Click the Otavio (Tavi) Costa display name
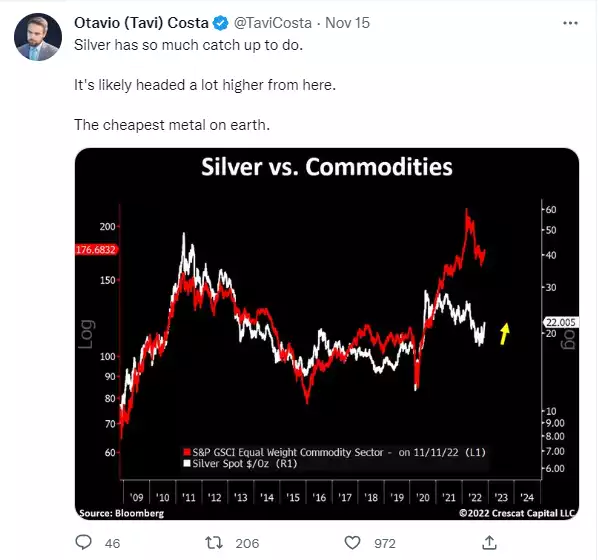This screenshot has width=598, height=560. 141,23
